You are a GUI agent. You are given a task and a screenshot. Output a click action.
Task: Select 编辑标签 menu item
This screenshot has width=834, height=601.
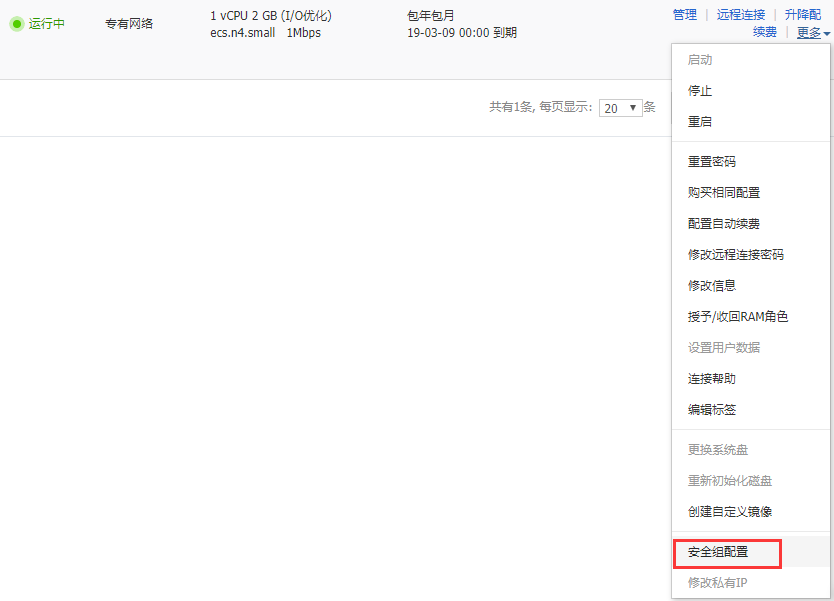712,410
